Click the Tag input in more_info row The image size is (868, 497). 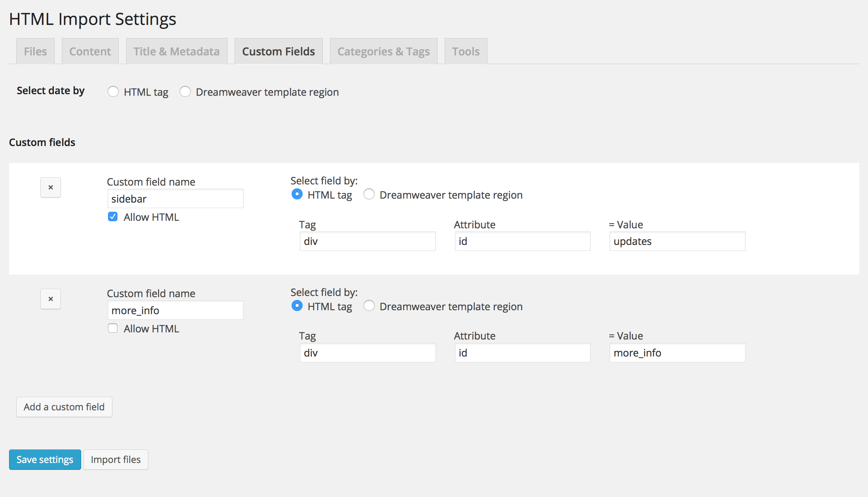(368, 353)
